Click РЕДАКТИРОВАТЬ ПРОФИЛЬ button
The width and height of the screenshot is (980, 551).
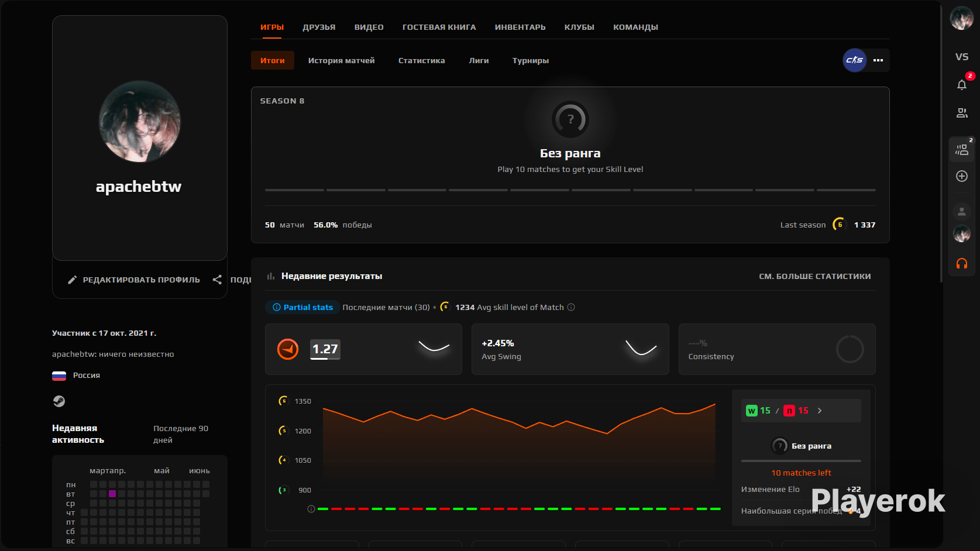click(134, 280)
